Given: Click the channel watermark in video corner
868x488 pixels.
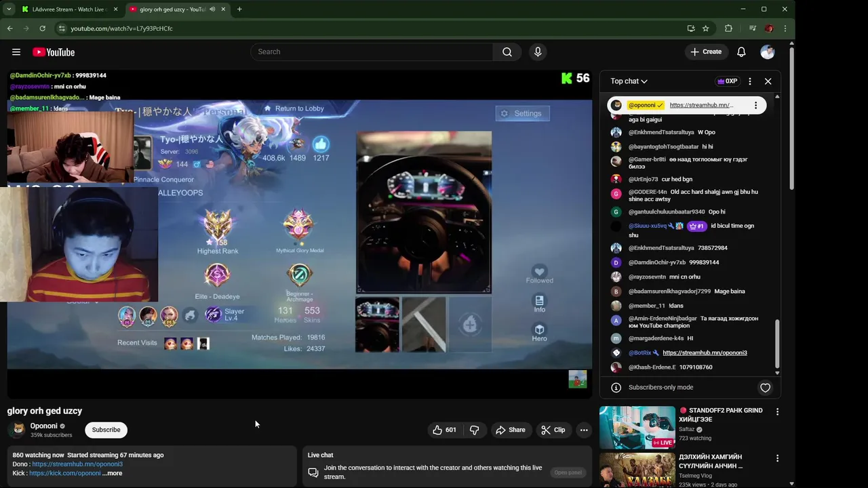Looking at the screenshot, I should coord(577,380).
